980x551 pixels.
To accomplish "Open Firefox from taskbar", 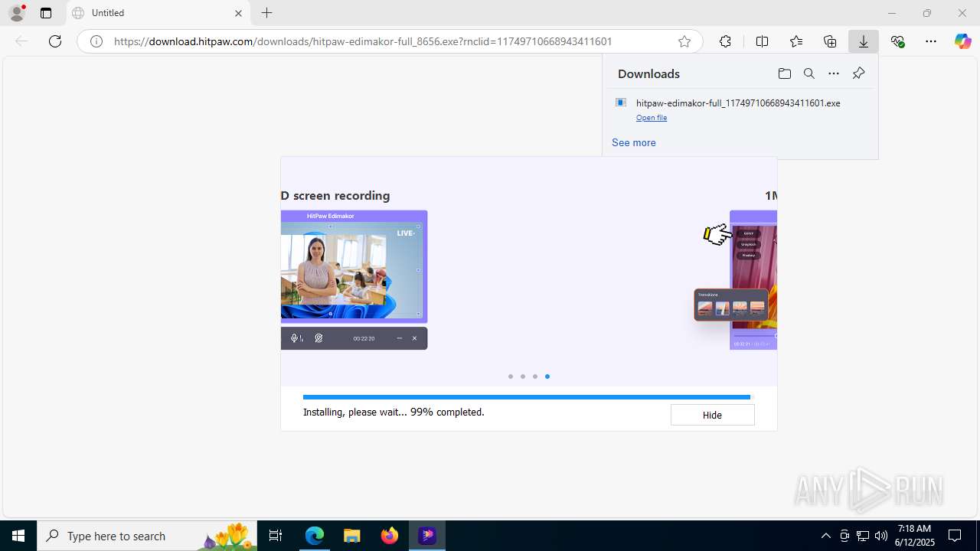I will click(x=389, y=536).
